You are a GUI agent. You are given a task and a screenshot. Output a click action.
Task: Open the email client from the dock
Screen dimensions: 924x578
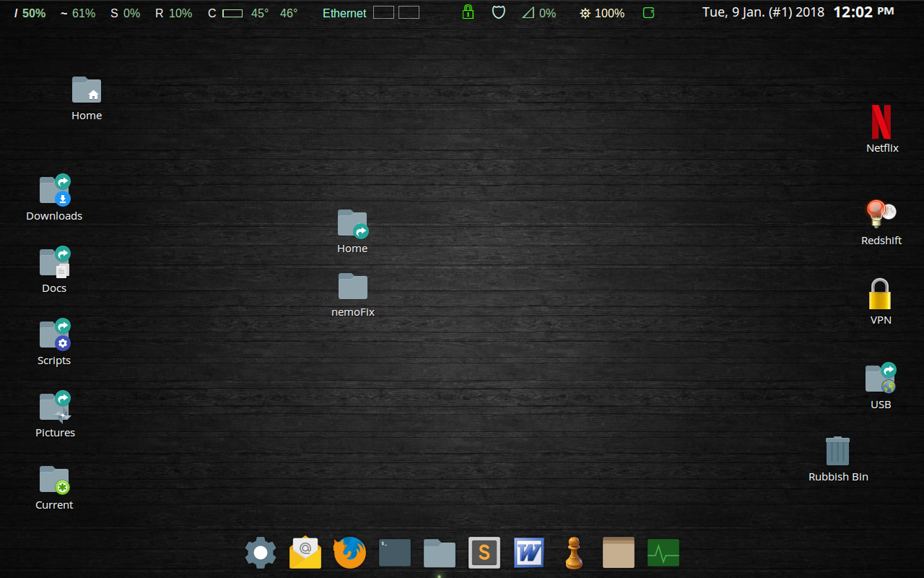(305, 552)
